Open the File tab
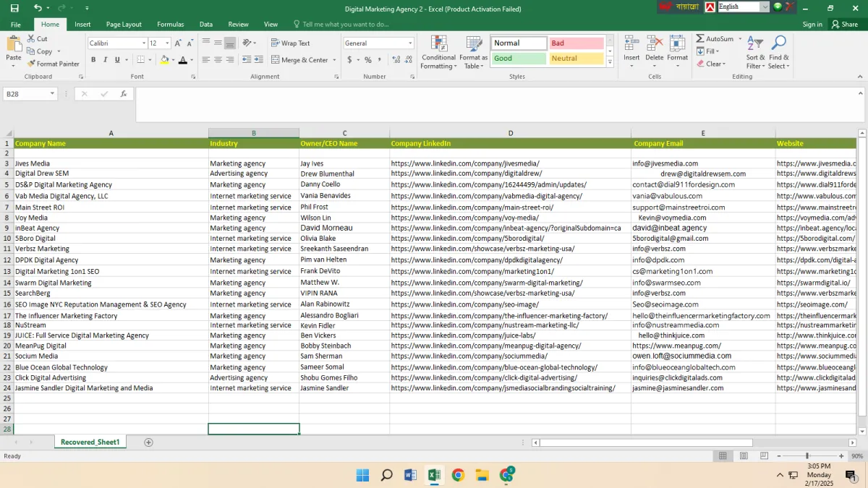This screenshot has width=868, height=488. [15, 24]
